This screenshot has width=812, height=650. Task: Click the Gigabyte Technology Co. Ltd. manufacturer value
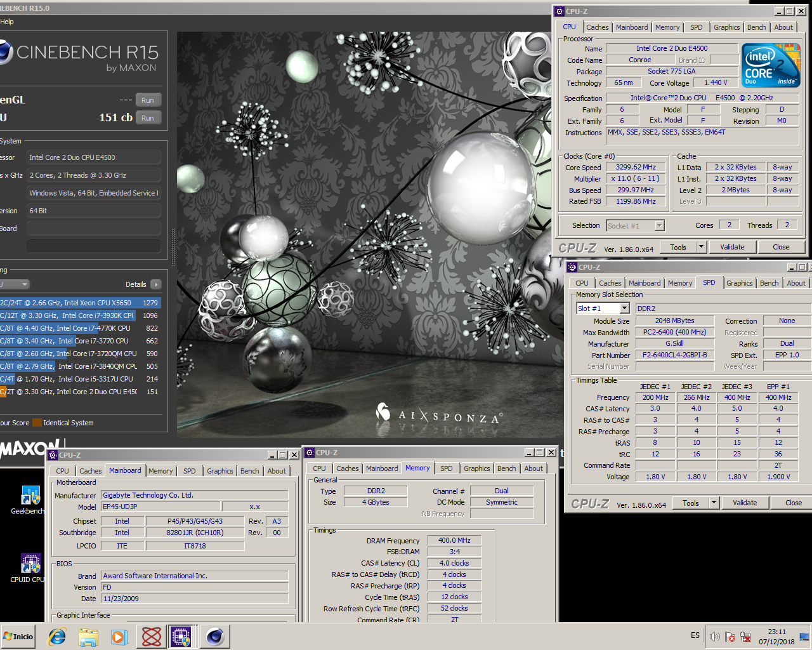195,495
